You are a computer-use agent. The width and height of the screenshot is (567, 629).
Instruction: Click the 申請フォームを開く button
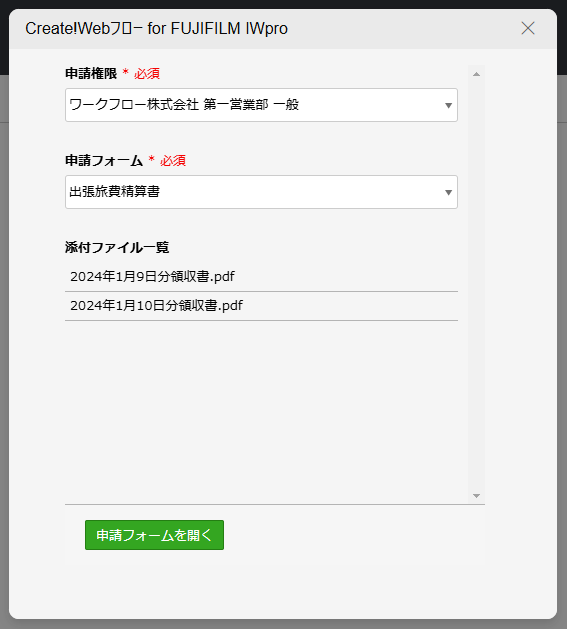[154, 535]
